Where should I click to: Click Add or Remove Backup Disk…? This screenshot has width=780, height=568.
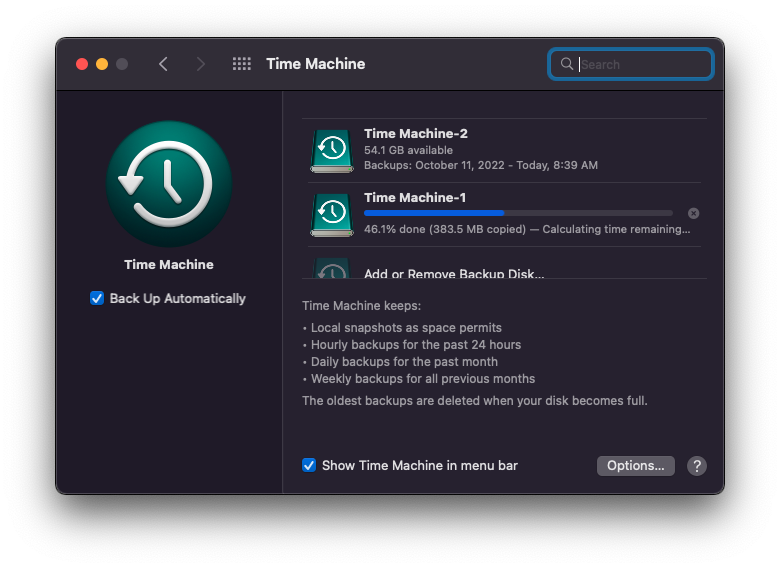[x=454, y=274]
